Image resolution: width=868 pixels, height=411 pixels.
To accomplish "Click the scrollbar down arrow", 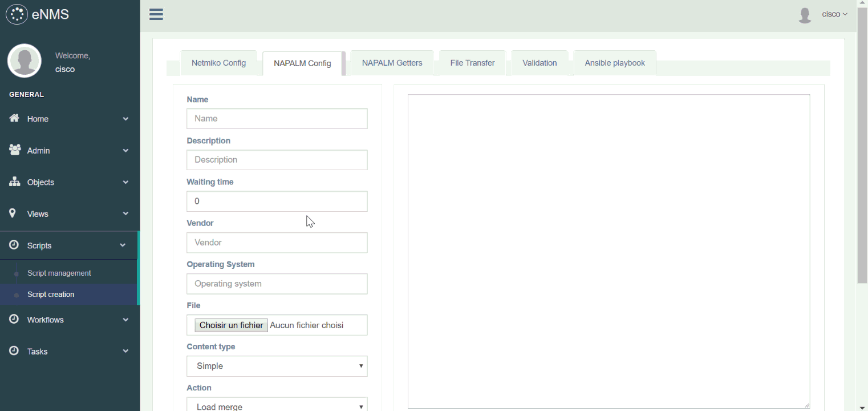I will coord(862,406).
